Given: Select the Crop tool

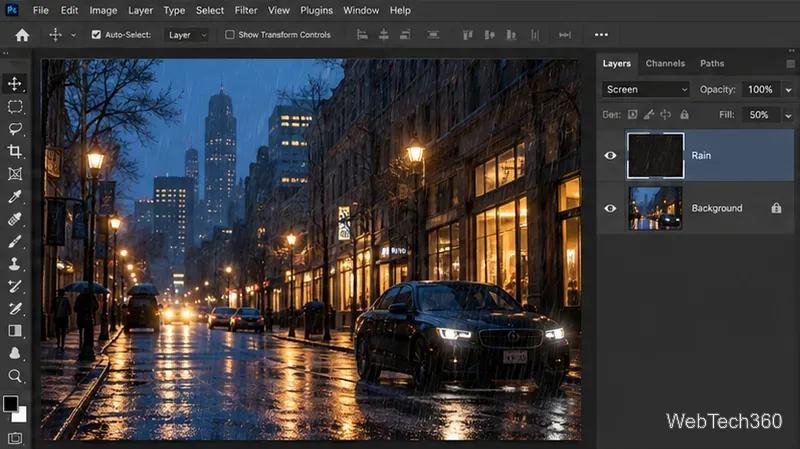Looking at the screenshot, I should pos(15,151).
